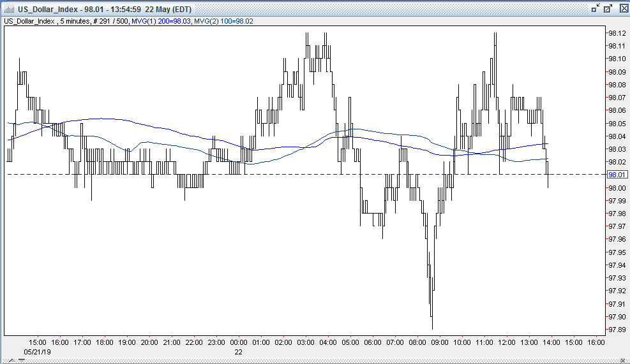Click the 01:00 time axis label
This screenshot has width=630, height=364.
click(x=261, y=342)
